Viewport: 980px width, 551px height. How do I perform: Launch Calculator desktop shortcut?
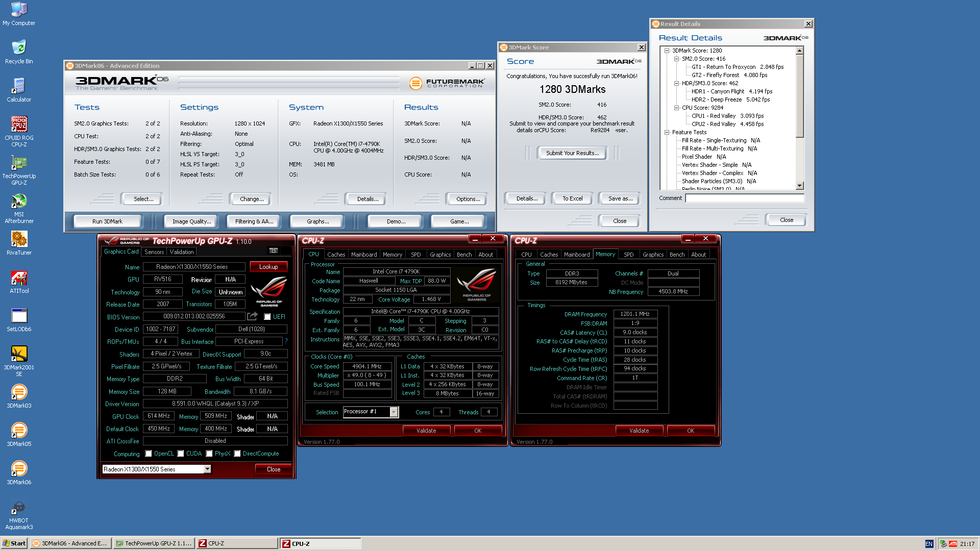point(19,90)
